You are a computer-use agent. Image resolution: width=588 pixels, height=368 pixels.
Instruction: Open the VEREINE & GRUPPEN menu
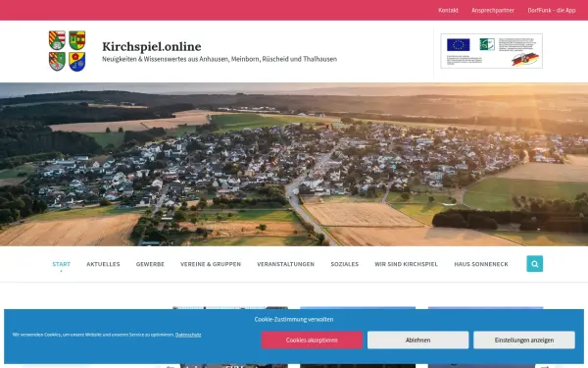click(211, 264)
